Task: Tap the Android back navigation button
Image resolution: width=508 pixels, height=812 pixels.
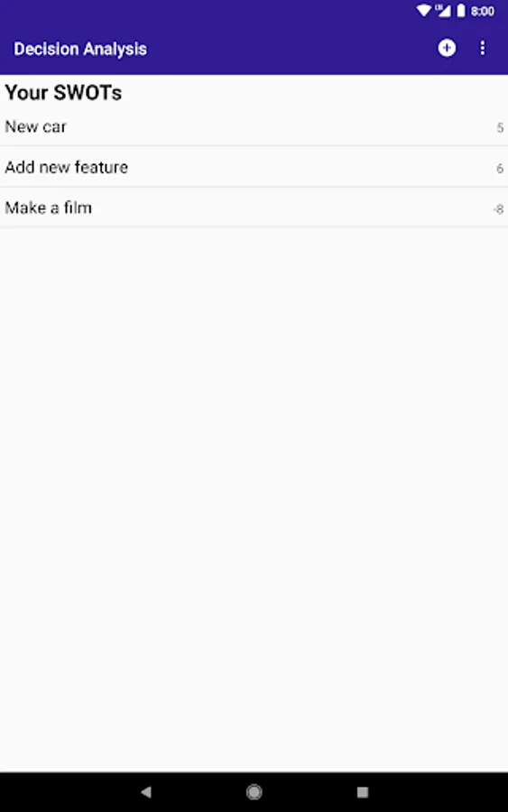Action: (146, 791)
